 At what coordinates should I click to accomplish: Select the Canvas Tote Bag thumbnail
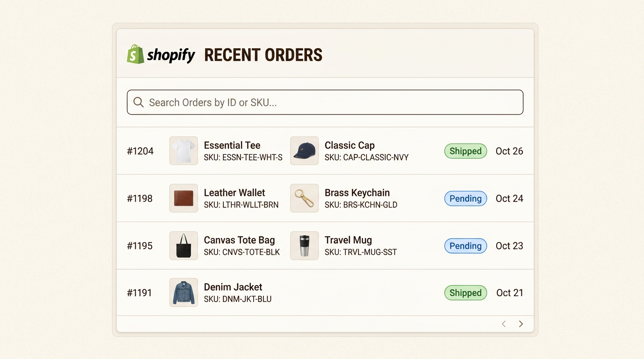tap(183, 246)
